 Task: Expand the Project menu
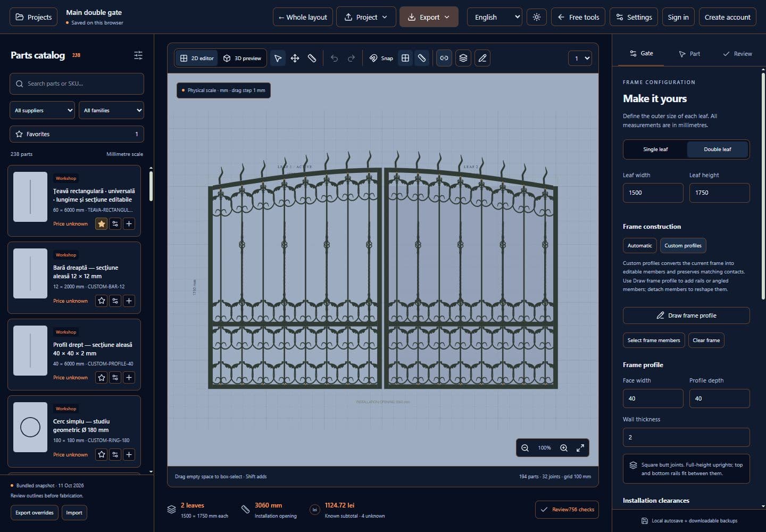click(x=366, y=17)
